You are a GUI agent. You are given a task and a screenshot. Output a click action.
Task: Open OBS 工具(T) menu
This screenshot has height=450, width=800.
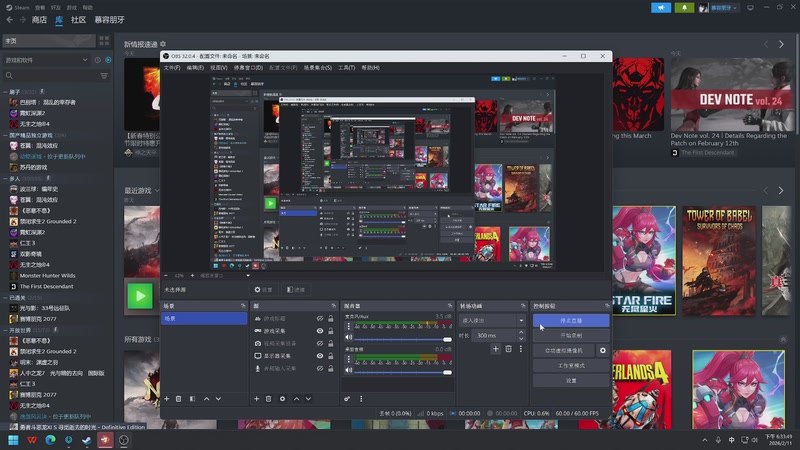[x=346, y=67]
